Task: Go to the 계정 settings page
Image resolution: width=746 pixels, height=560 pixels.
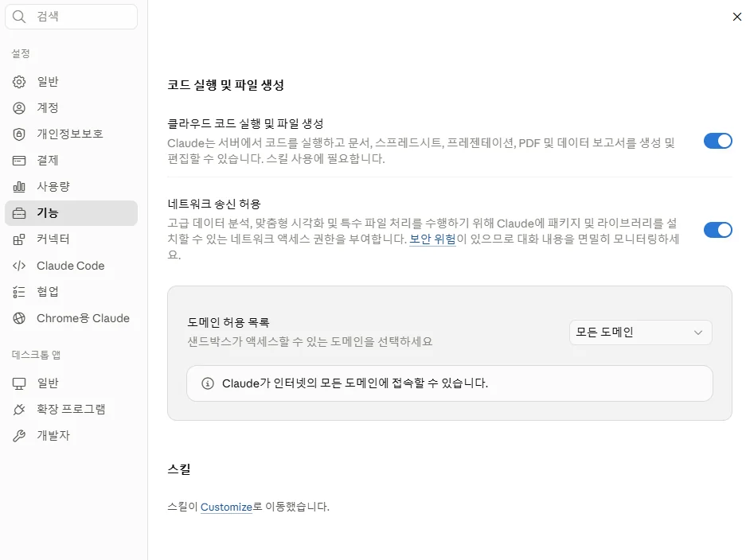Action: (x=72, y=108)
